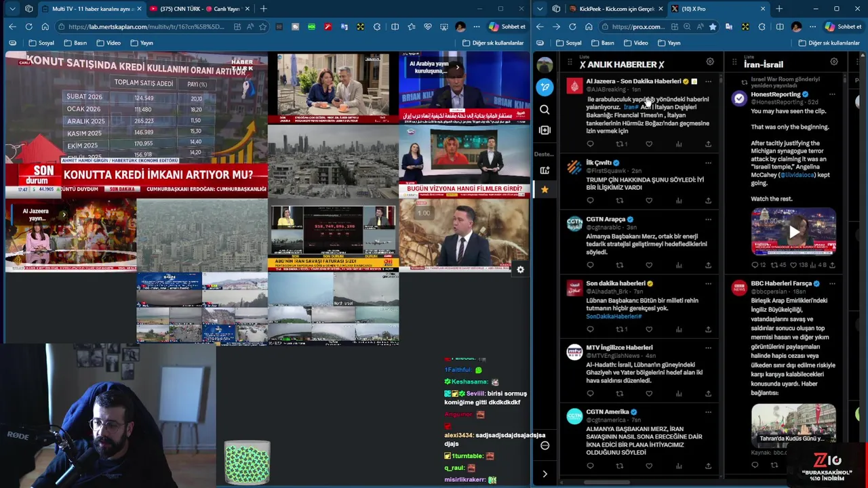Reload the X Pro browser window
Image resolution: width=868 pixels, height=488 pixels.
tap(572, 26)
